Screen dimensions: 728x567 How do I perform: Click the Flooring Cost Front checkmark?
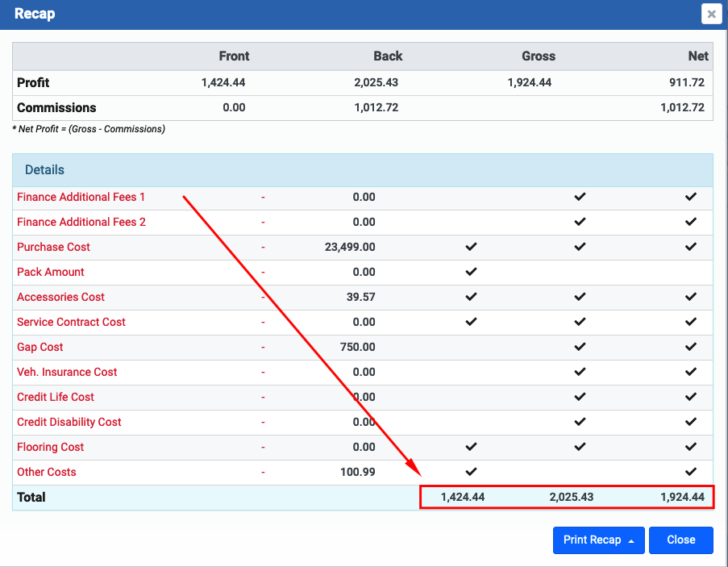coord(472,447)
